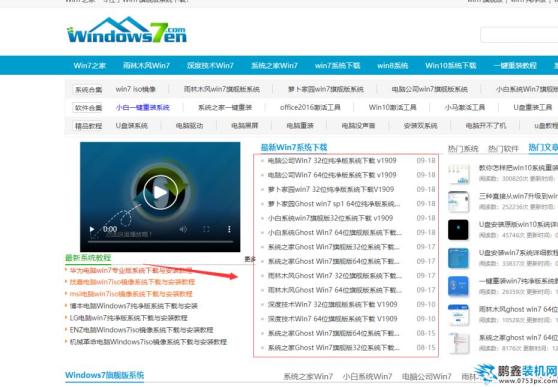Click the big circular play button on video
Screen dimensions: 558x387
(160, 192)
